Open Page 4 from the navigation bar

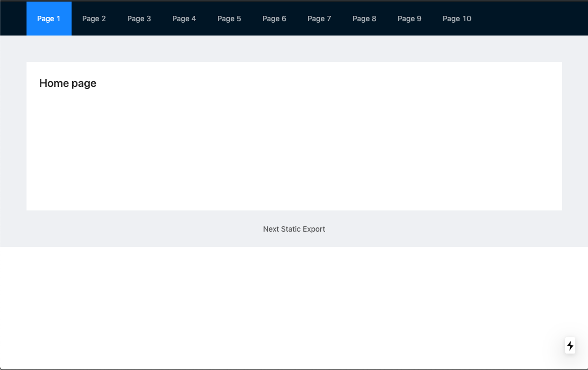pyautogui.click(x=184, y=19)
